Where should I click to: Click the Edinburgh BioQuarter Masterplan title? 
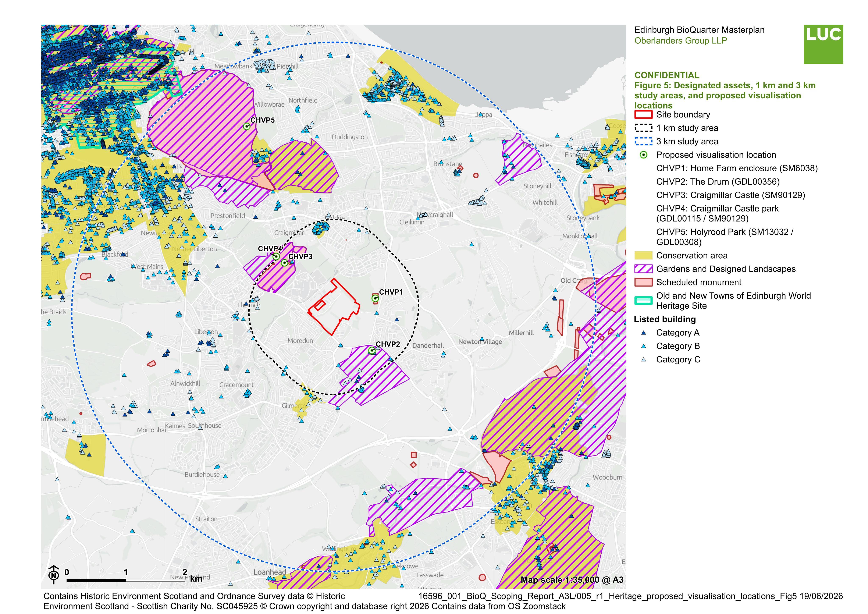[x=699, y=30]
